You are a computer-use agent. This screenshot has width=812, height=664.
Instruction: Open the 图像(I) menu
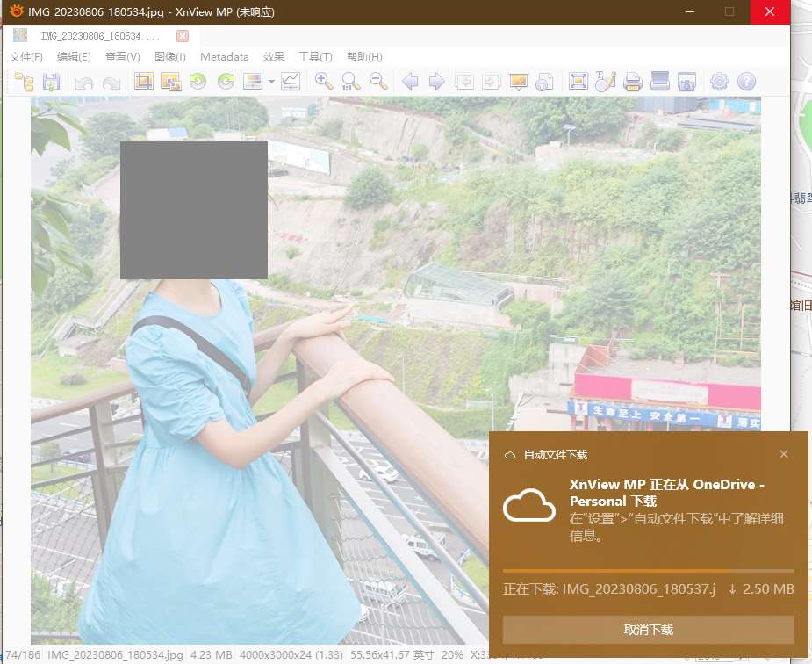pos(169,56)
